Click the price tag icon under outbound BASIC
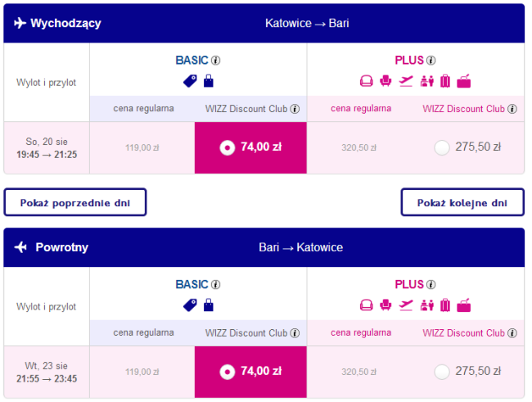Screen dimensions: 532x402 [x=190, y=81]
